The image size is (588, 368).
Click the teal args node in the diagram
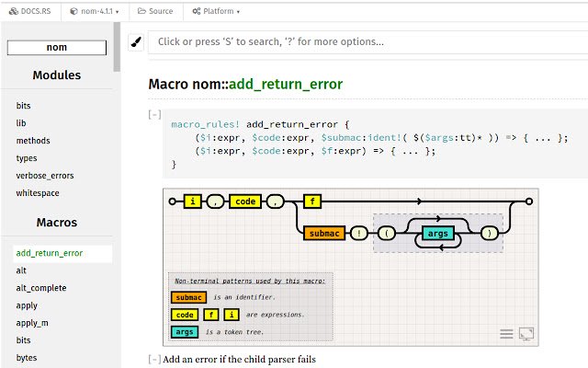point(437,234)
